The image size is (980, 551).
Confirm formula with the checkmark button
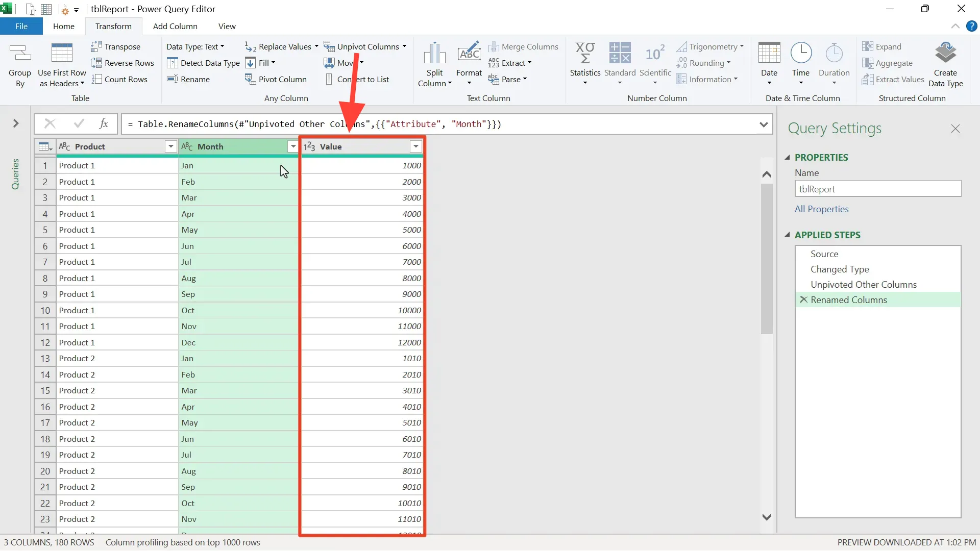coord(79,124)
